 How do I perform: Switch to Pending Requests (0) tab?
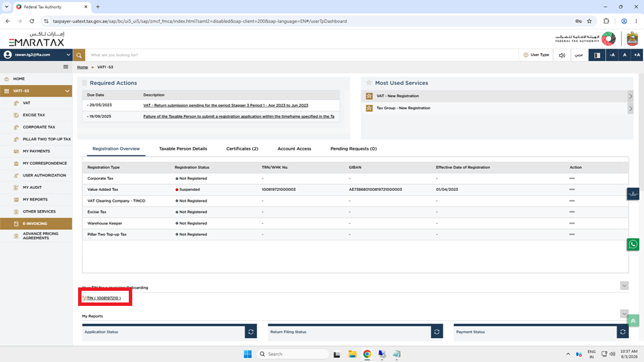click(x=354, y=148)
